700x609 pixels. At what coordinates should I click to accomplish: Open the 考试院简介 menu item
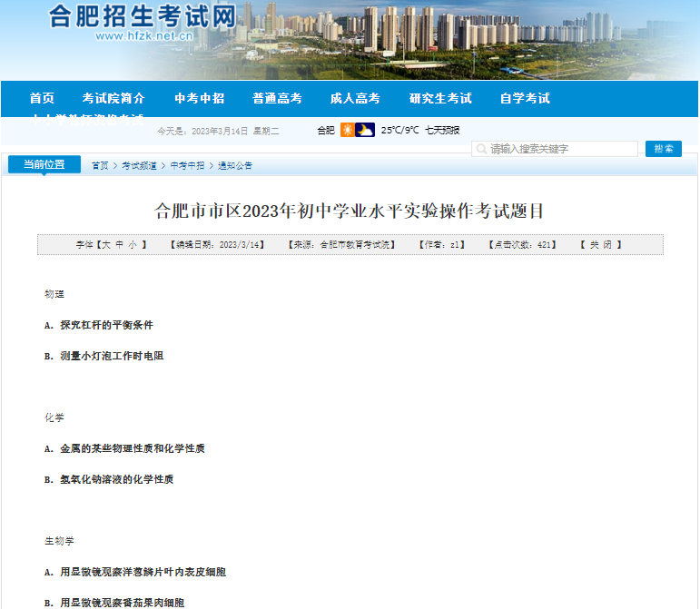(113, 98)
